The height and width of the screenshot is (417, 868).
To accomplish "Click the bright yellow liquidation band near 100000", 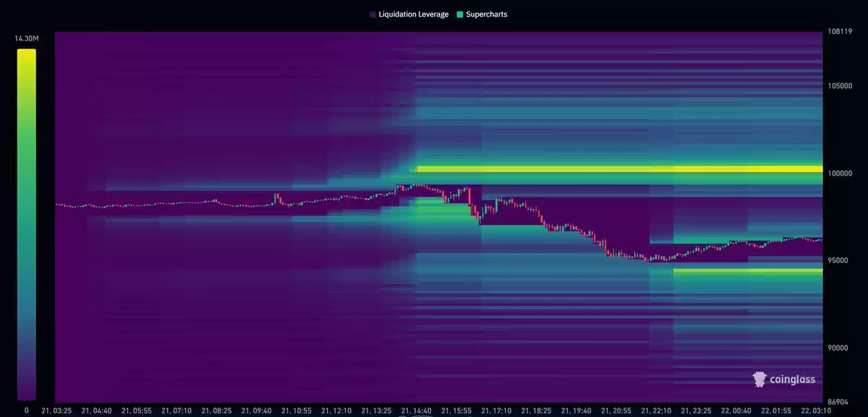I will pyautogui.click(x=620, y=169).
